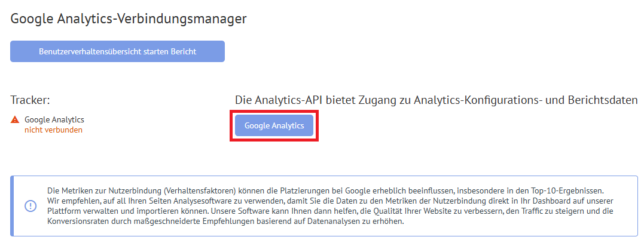
Task: Click the orange warning triangle icon
Action: [15, 120]
